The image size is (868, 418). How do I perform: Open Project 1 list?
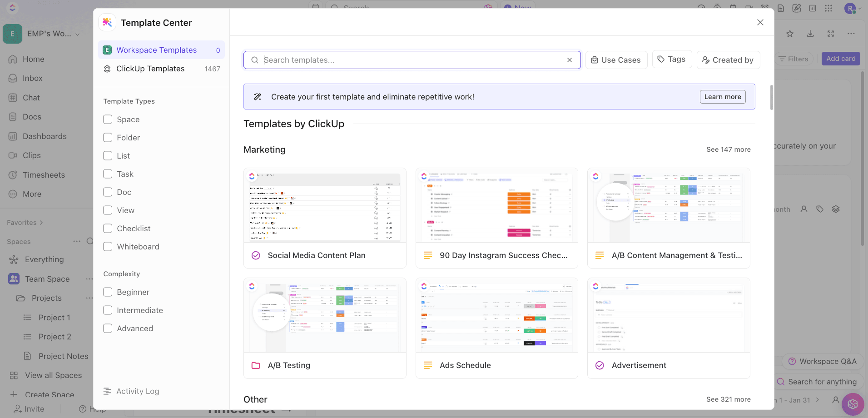click(x=54, y=318)
